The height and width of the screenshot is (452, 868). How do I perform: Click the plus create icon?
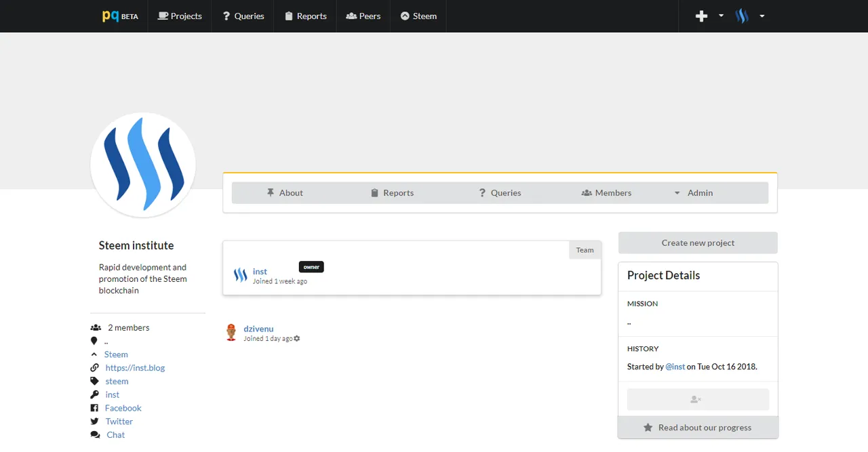click(702, 16)
